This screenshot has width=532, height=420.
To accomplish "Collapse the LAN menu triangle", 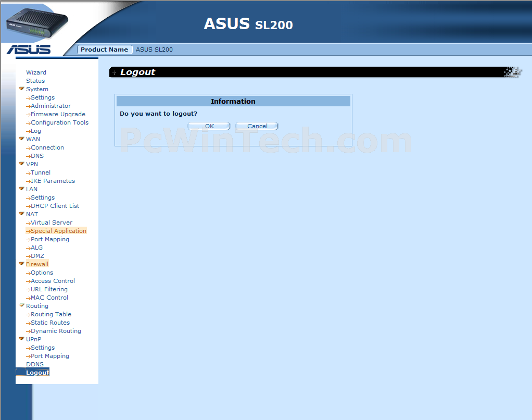I will (21, 189).
